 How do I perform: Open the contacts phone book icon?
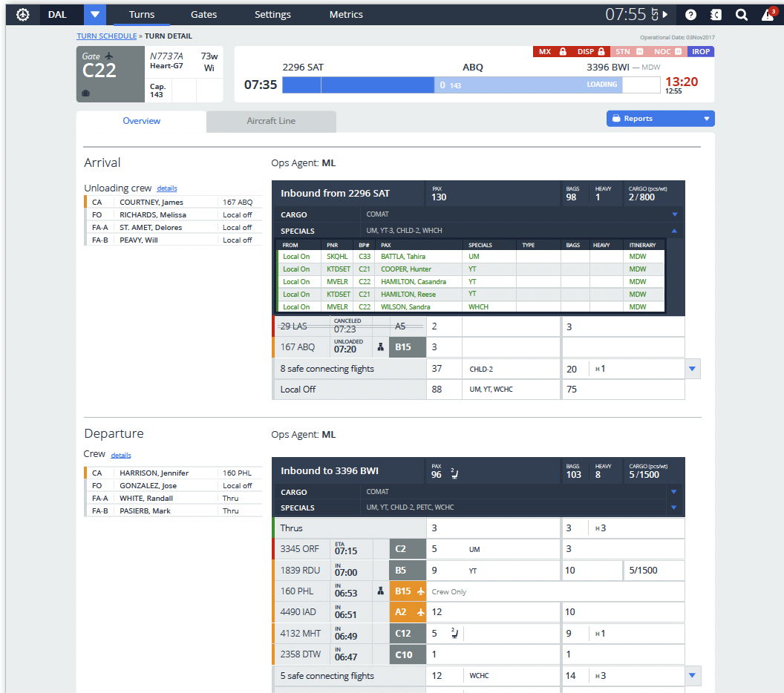point(716,14)
